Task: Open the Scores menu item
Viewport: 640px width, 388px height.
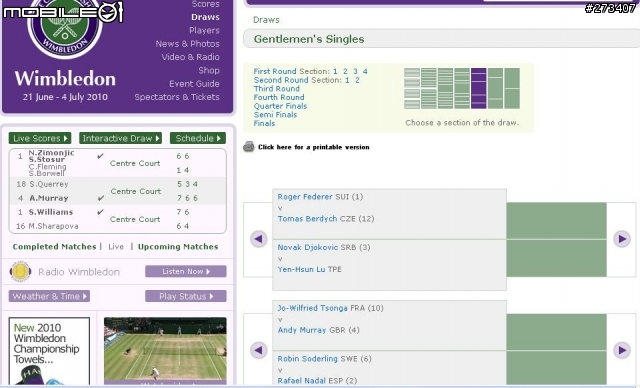Action: 205,4
